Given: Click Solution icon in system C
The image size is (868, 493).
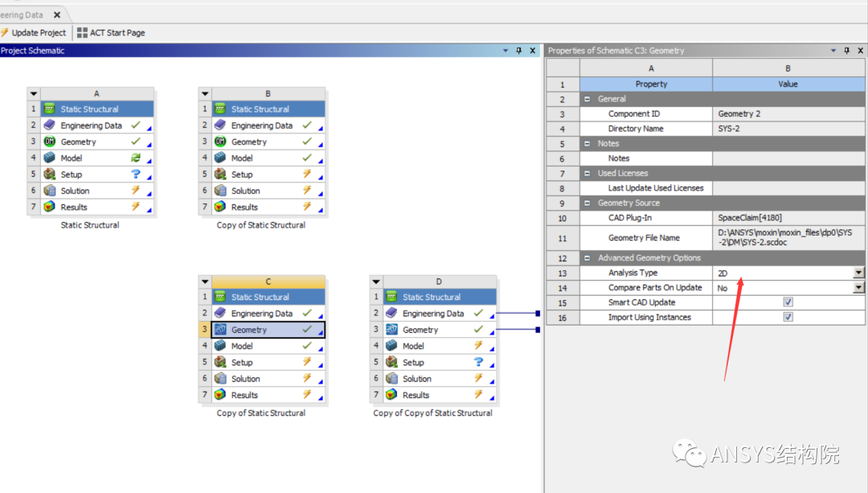Looking at the screenshot, I should click(220, 378).
